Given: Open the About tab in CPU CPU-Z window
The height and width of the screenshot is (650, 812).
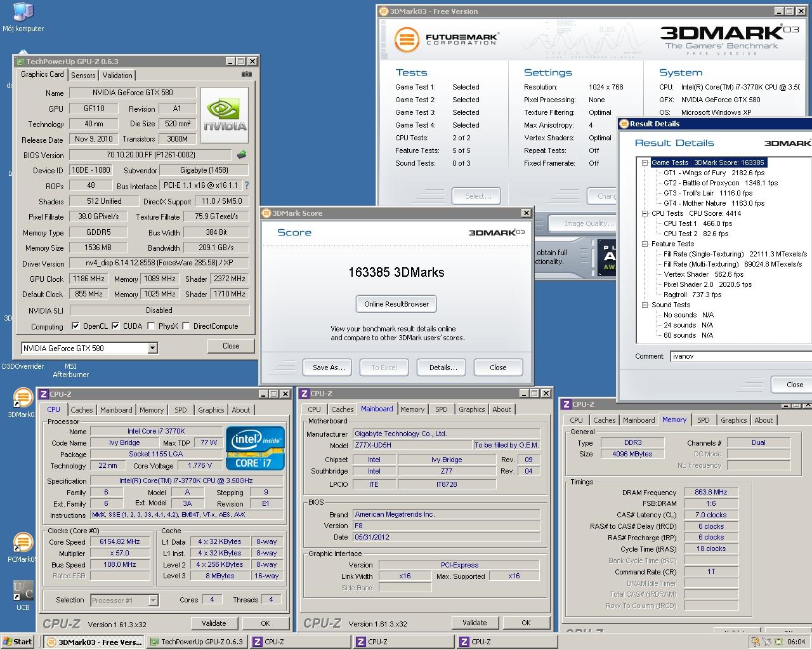Looking at the screenshot, I should coord(241,410).
